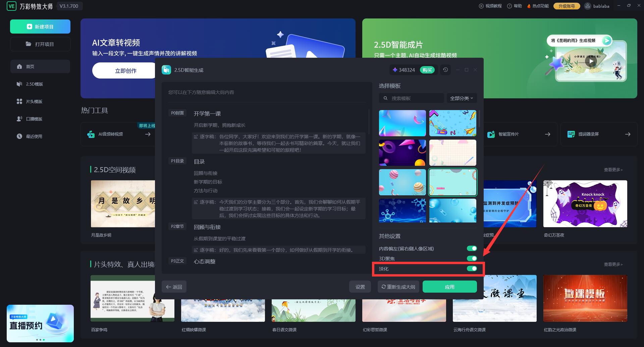Viewport: 644px width, 347px height.
Task: Expand 查看更多 for 2.5D空间视频 section
Action: 613,170
